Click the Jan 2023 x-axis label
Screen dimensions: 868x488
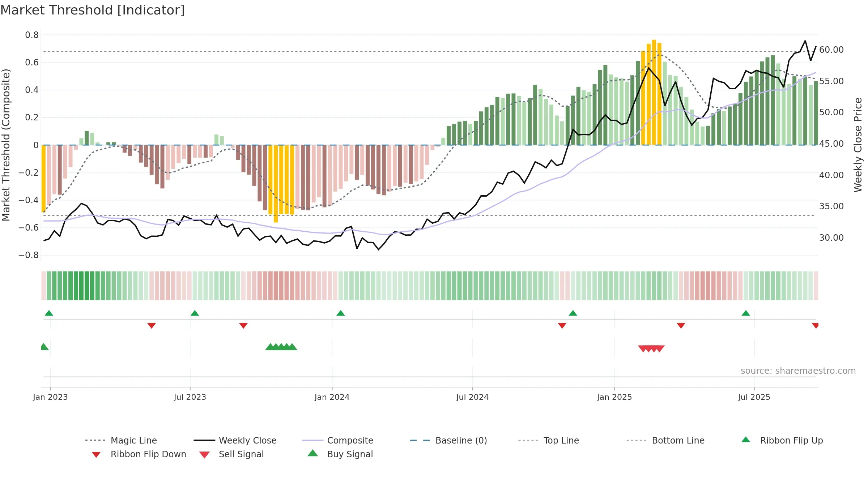pyautogui.click(x=50, y=397)
